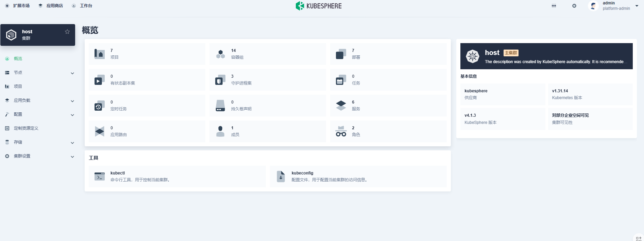The width and height of the screenshot is (644, 241).
Task: Click the v1.31.14 Kubernetes version value
Action: point(560,91)
